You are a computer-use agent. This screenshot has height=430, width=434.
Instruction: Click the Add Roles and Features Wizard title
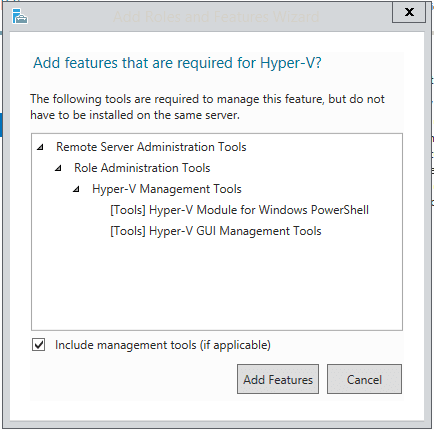click(216, 17)
